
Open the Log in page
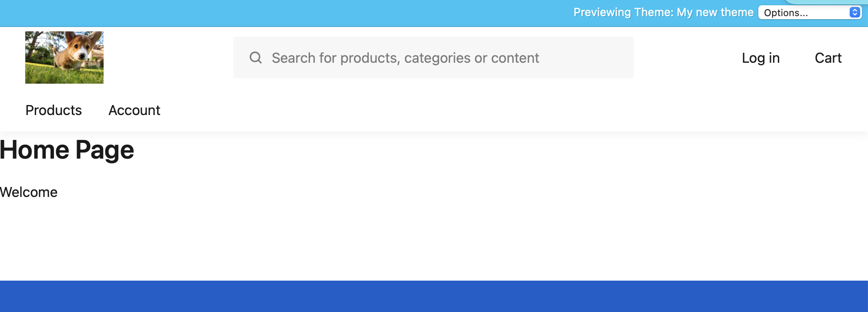[x=760, y=58]
